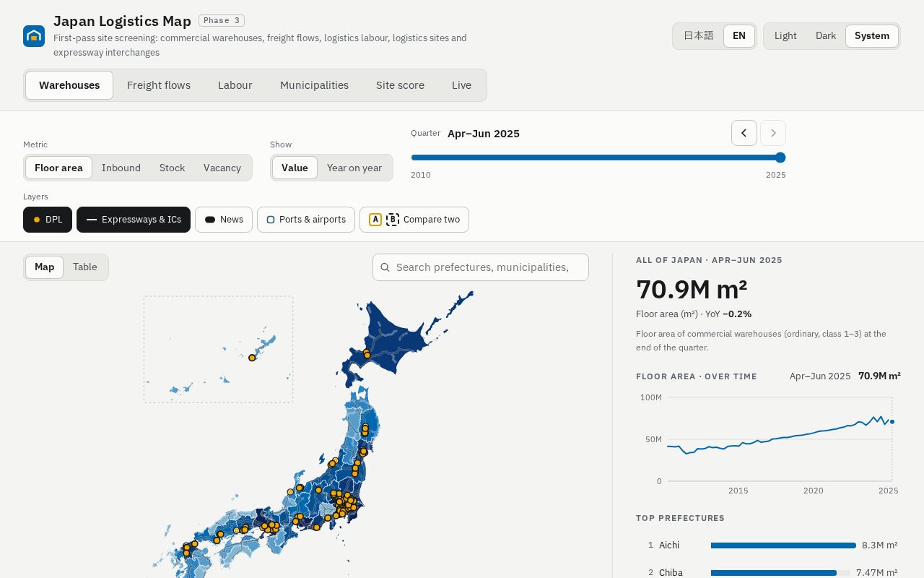Click the DPL marker on Okinawa inset
This screenshot has height=578, width=924.
click(252, 358)
